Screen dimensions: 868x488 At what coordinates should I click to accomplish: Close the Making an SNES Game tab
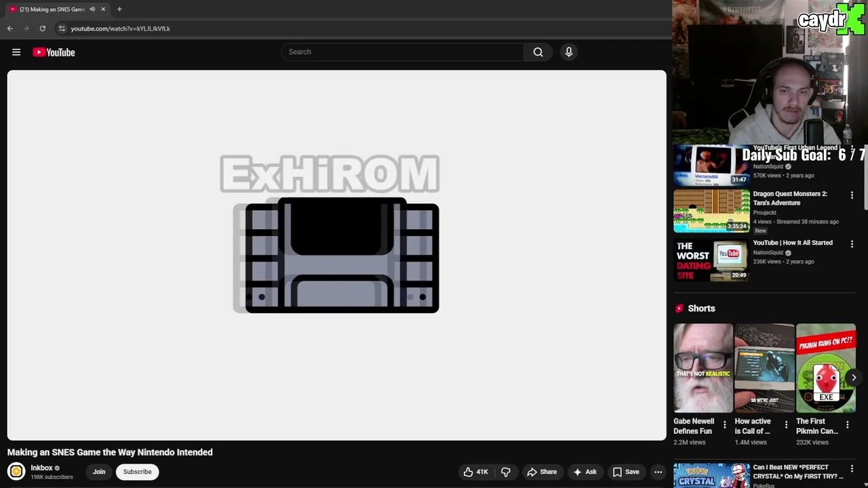[103, 9]
